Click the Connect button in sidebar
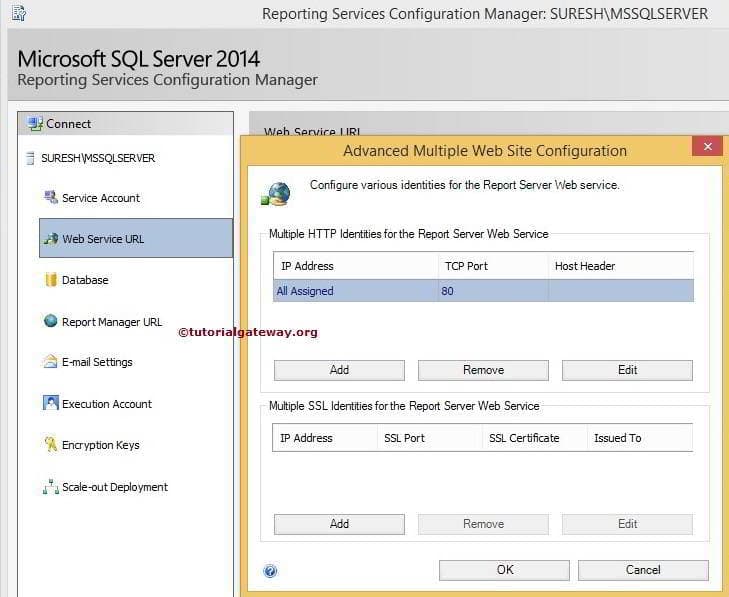This screenshot has height=597, width=729. [x=126, y=124]
